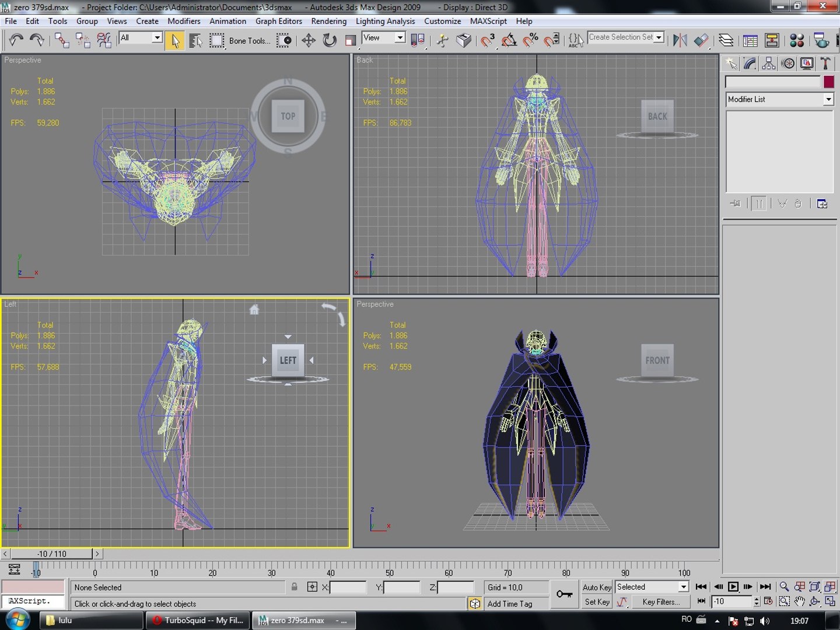Toggle Window/Crossing selection mode
This screenshot has width=840, height=630.
[x=285, y=40]
